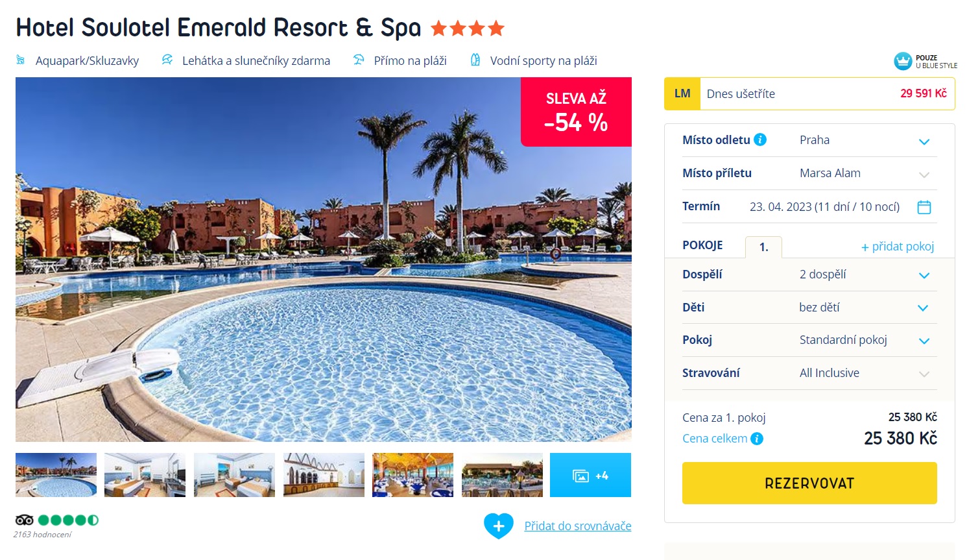Click the Pouze u Blue Style crown badge
This screenshot has height=560, width=980.
click(926, 62)
